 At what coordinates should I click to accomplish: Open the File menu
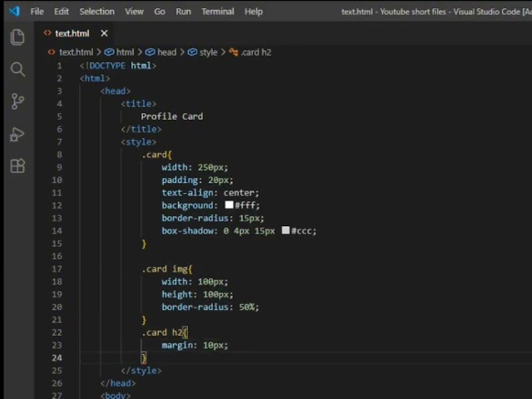37,12
